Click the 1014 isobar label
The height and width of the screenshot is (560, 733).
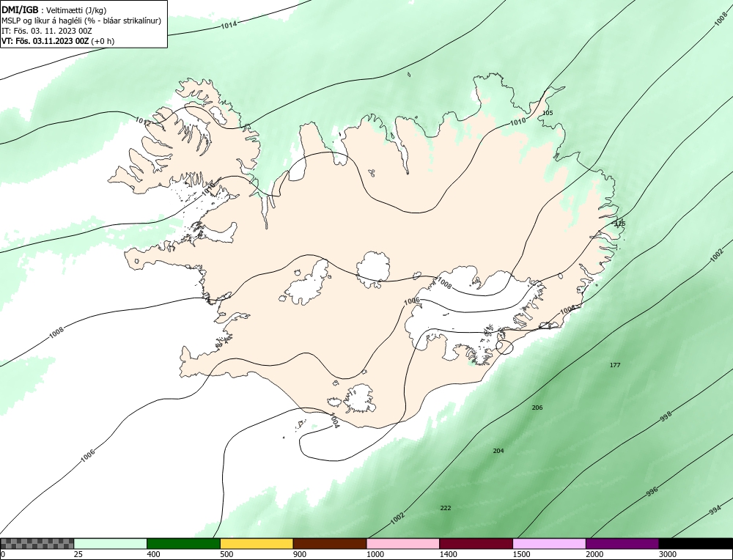229,25
